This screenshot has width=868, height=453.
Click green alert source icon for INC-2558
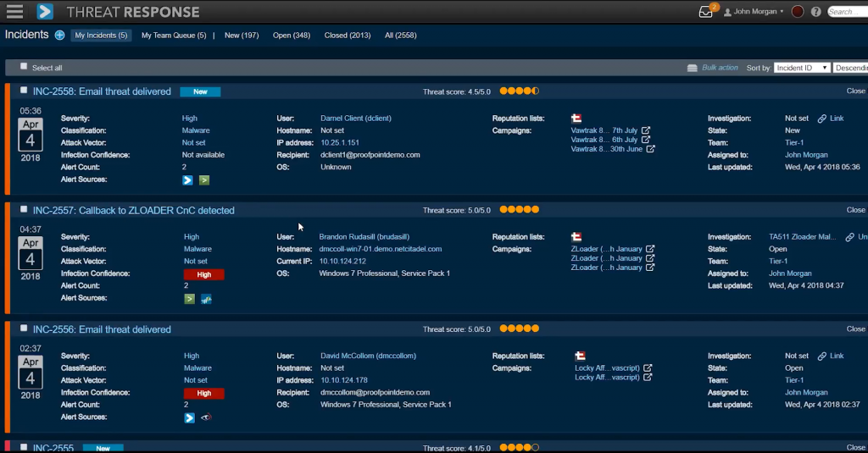tap(204, 180)
